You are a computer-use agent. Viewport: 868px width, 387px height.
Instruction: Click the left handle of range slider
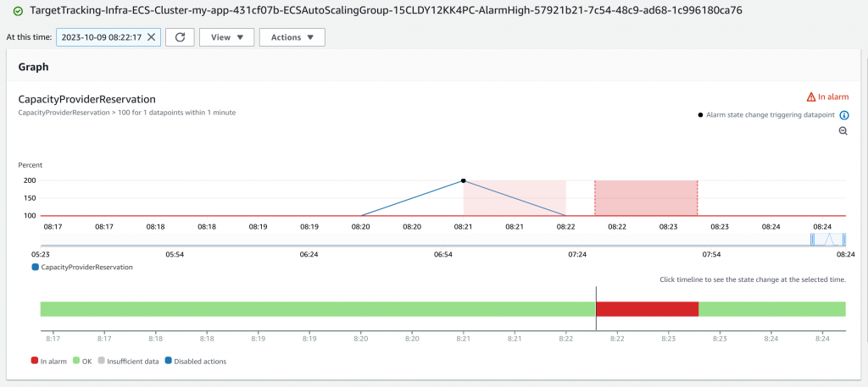tap(813, 240)
